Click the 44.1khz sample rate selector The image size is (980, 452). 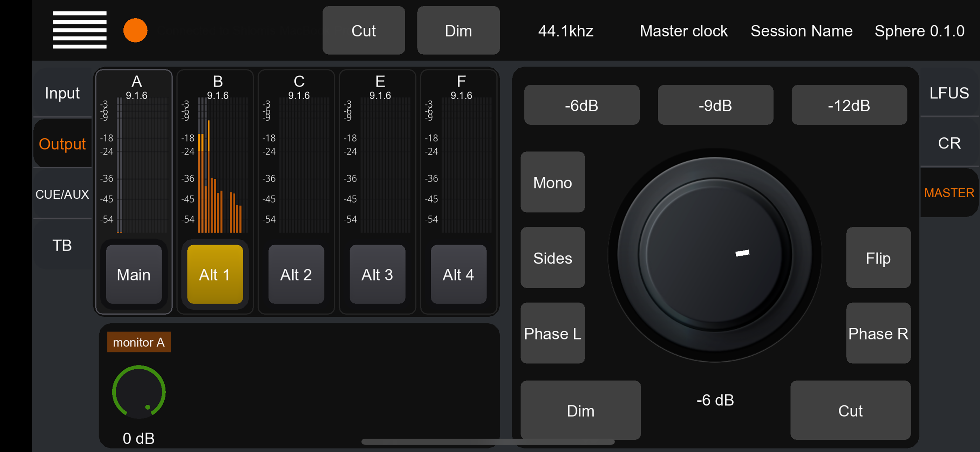[x=565, y=31]
